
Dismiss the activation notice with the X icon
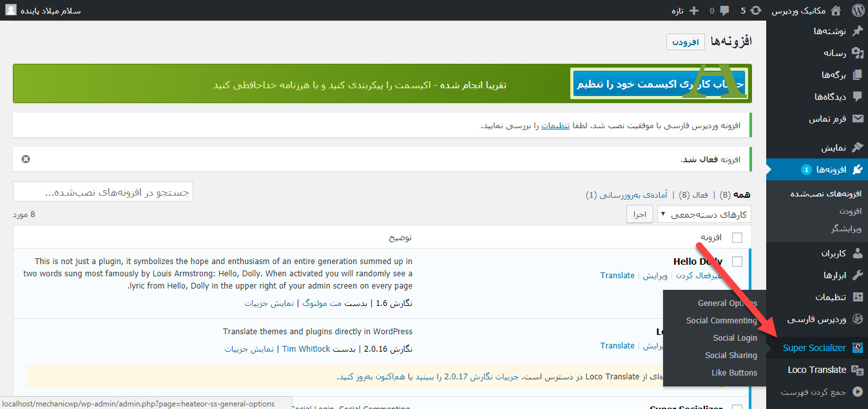click(24, 158)
